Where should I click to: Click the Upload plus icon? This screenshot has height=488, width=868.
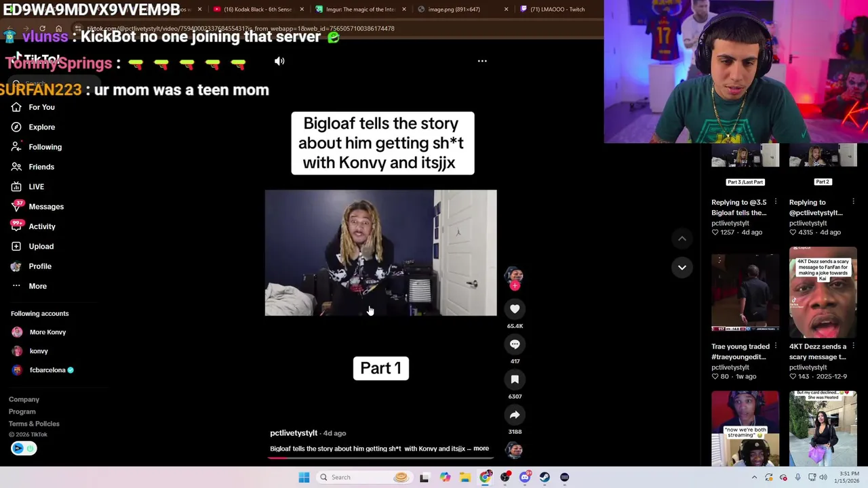(x=16, y=246)
